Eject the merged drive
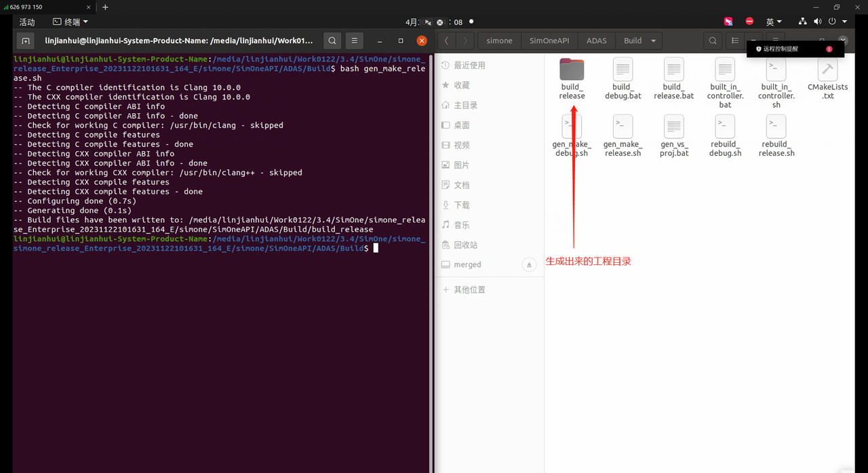Viewport: 868px width, 473px height. (x=529, y=265)
